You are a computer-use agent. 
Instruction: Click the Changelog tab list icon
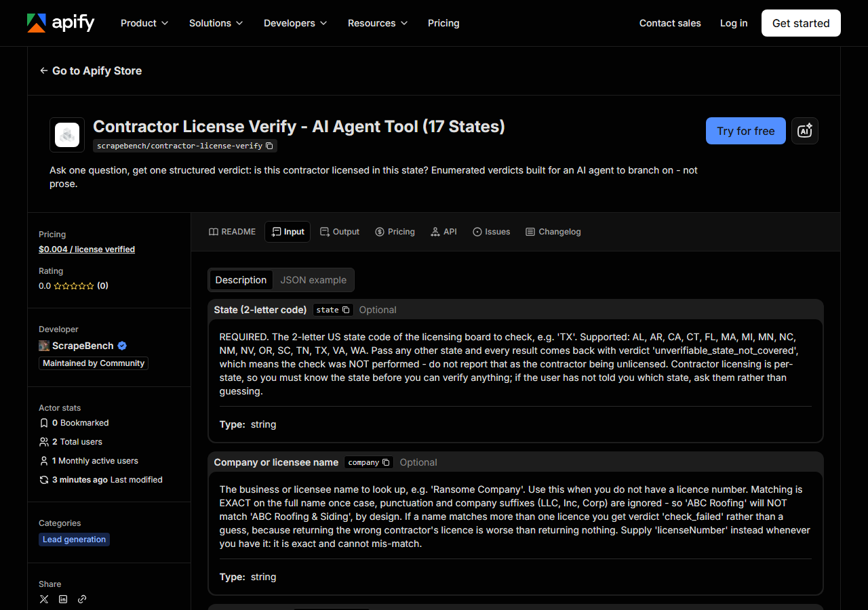pyautogui.click(x=530, y=232)
